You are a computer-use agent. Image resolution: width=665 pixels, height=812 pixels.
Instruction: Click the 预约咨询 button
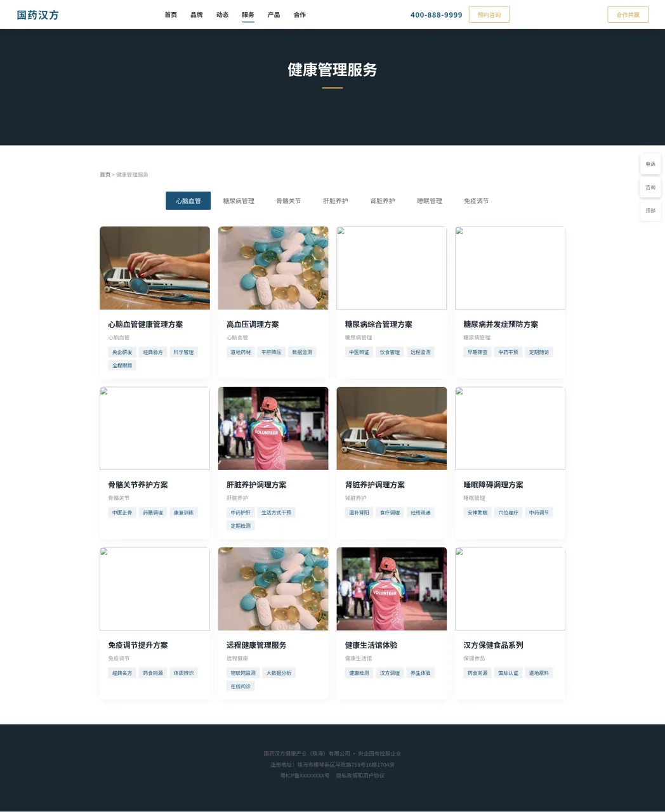[489, 15]
